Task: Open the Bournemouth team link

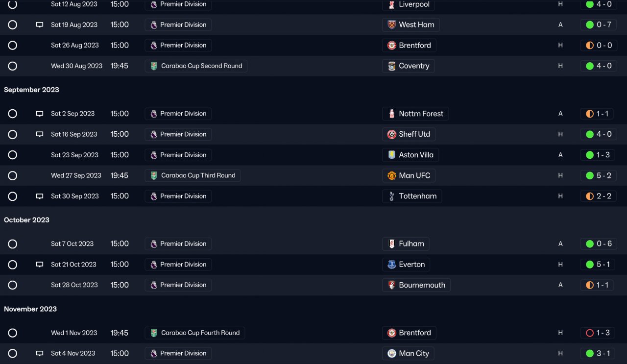Action: pos(421,285)
